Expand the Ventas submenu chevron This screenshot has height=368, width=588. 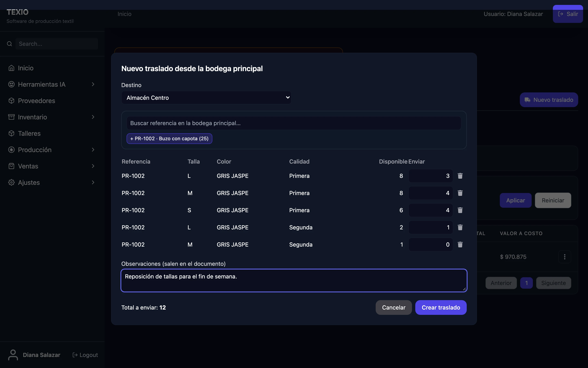93,166
